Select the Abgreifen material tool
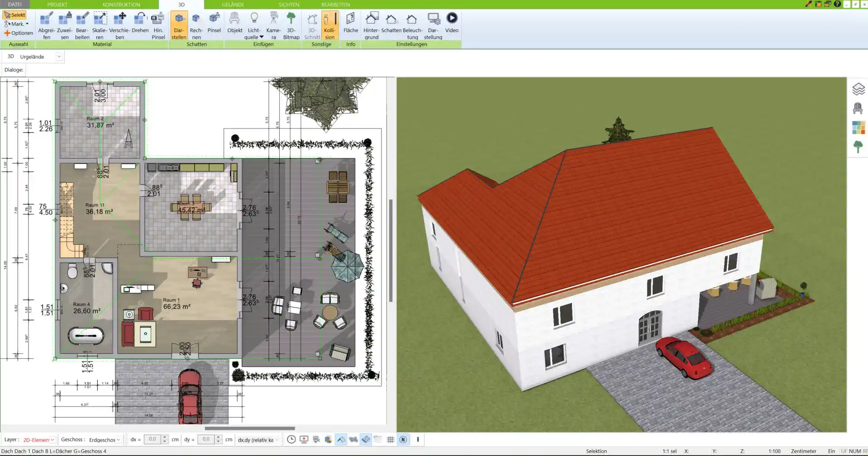This screenshot has height=456, width=868. tap(46, 26)
